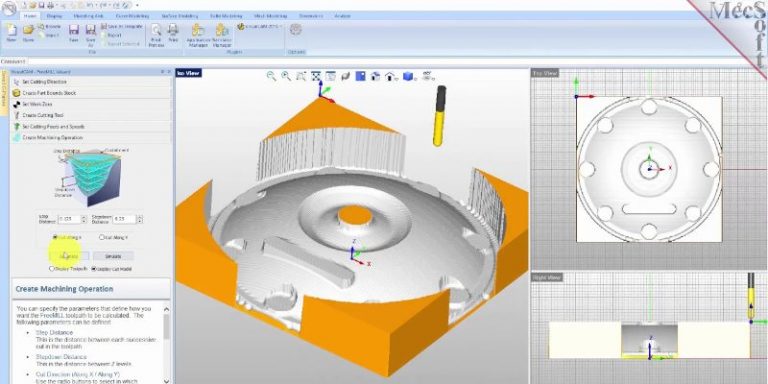Open the collapsed yellow side panel tab
The height and width of the screenshot is (384, 768).
(4, 93)
